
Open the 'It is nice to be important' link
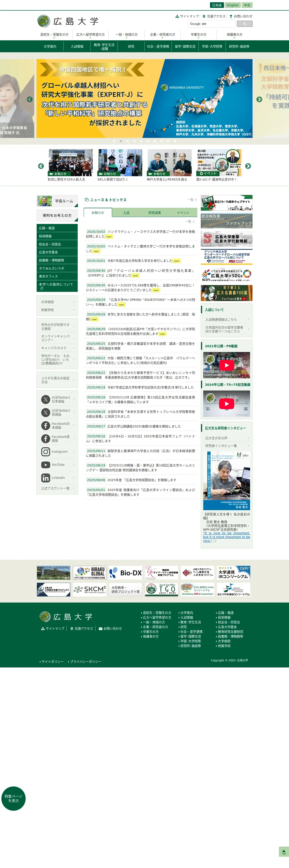point(226,537)
